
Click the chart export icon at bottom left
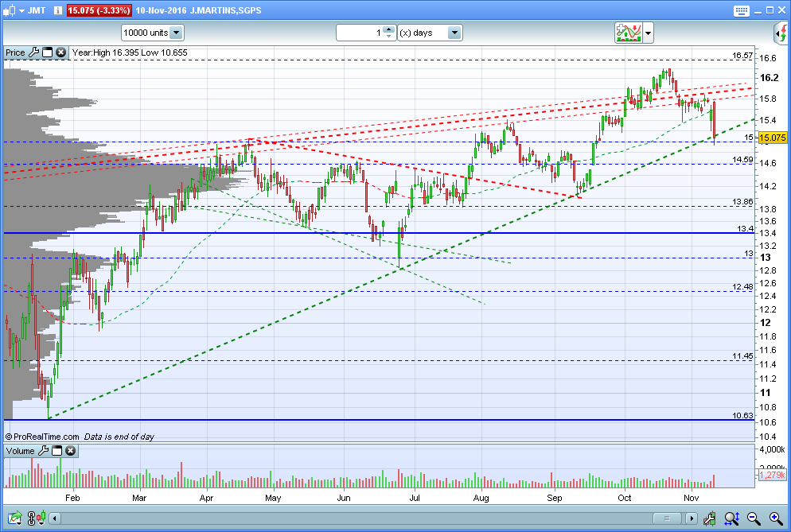point(14,518)
